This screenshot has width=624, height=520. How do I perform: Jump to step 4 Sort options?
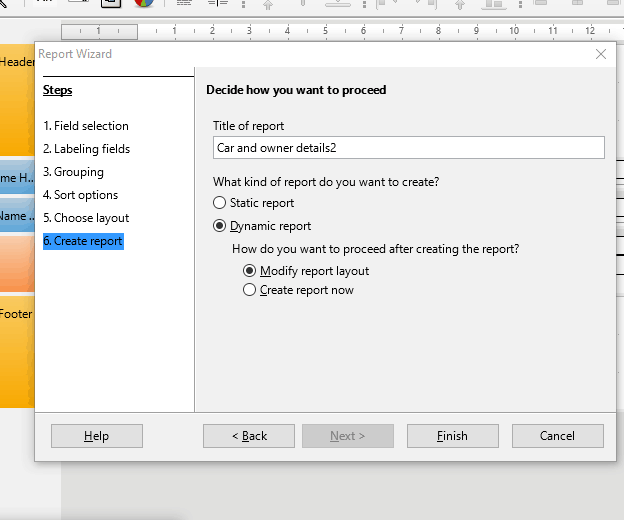pos(80,195)
